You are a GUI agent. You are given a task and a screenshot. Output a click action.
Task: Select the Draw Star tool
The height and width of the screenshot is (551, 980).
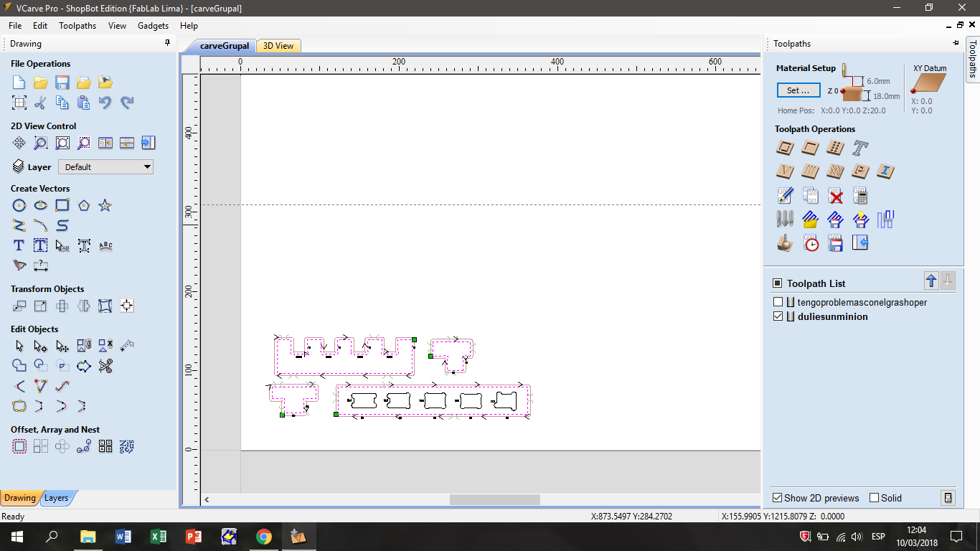pos(105,206)
